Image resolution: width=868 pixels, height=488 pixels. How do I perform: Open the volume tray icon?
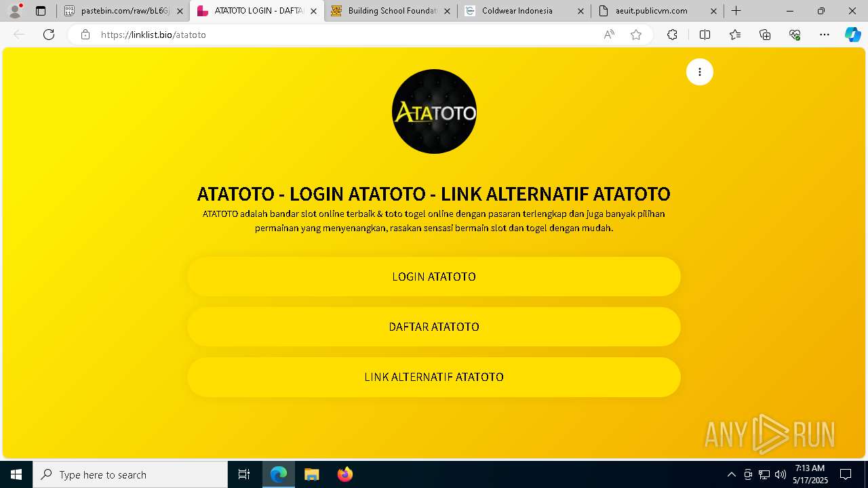tap(781, 474)
